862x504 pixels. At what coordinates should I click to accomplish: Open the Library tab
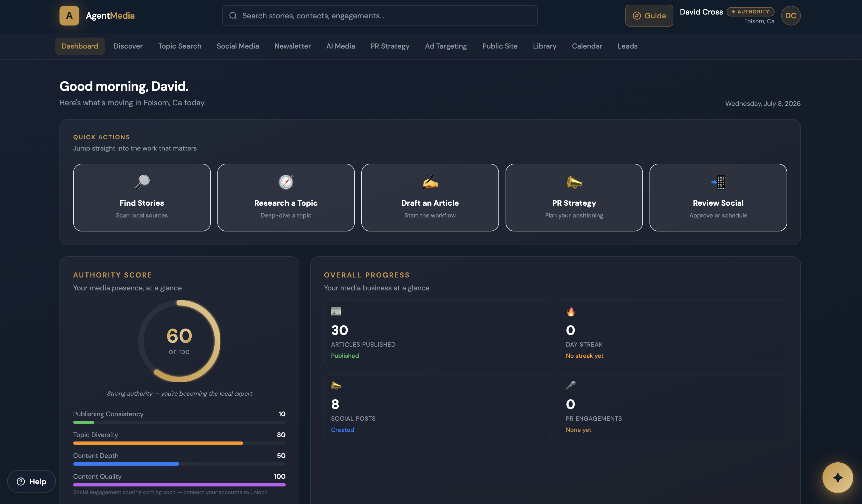pos(545,46)
